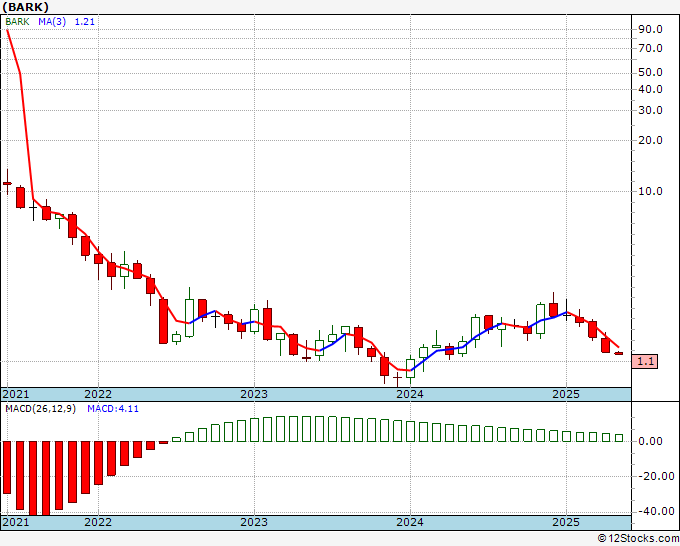Click the last green MACD histogram bar

(619, 438)
